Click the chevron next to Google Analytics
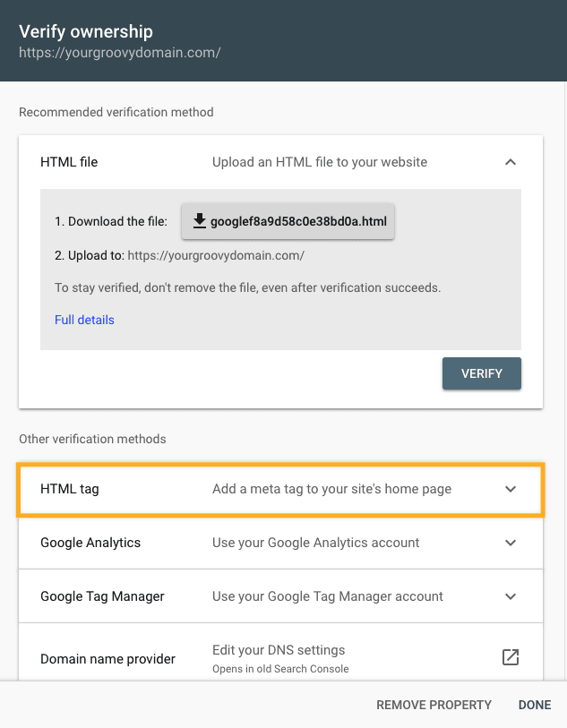This screenshot has width=567, height=728. pos(510,543)
